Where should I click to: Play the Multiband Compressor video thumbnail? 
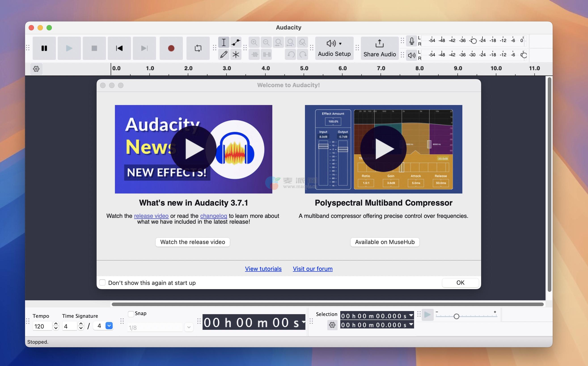click(x=383, y=149)
